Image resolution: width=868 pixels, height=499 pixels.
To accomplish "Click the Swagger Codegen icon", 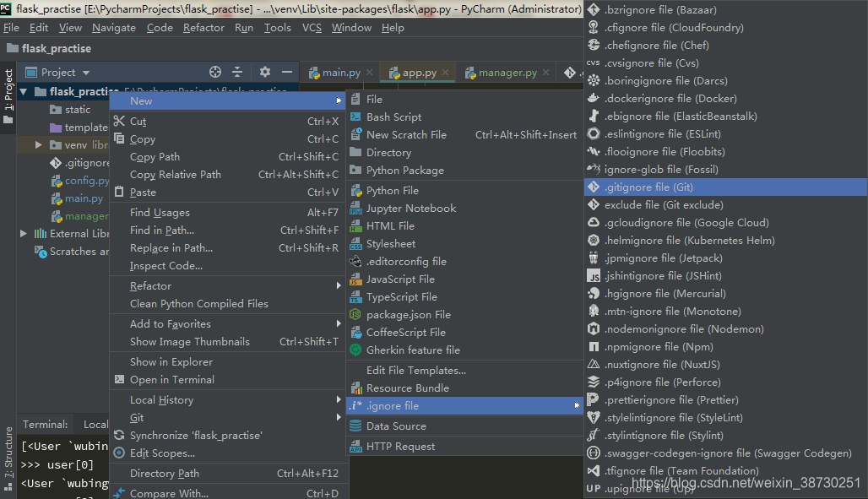I will pos(594,453).
